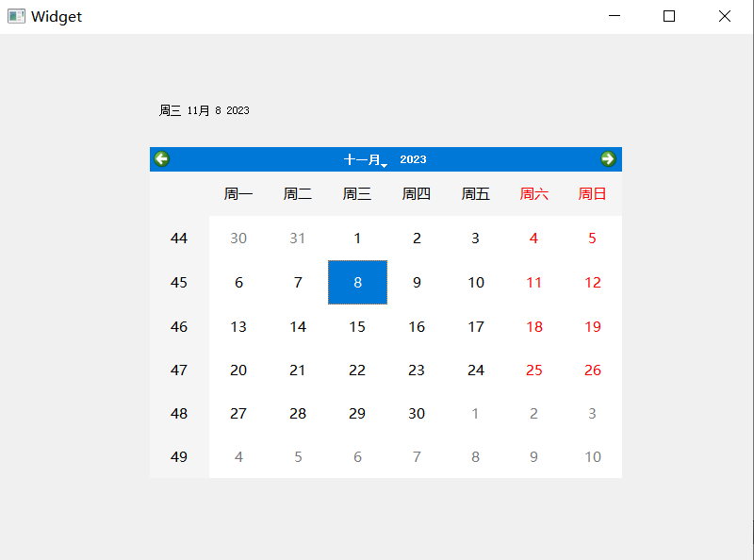This screenshot has width=754, height=560.
Task: Select November 16
Action: pos(417,326)
